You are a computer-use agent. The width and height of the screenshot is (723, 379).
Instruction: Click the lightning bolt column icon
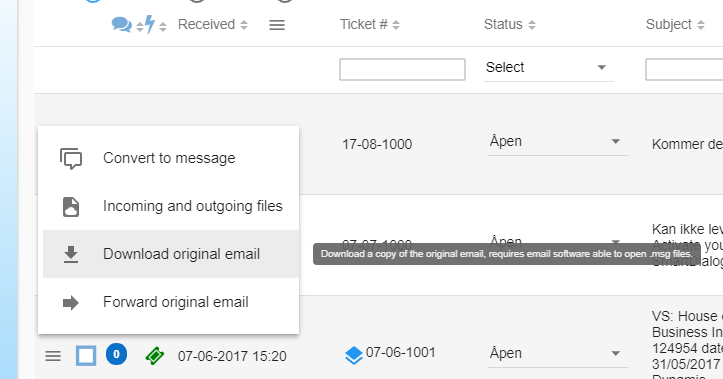149,24
